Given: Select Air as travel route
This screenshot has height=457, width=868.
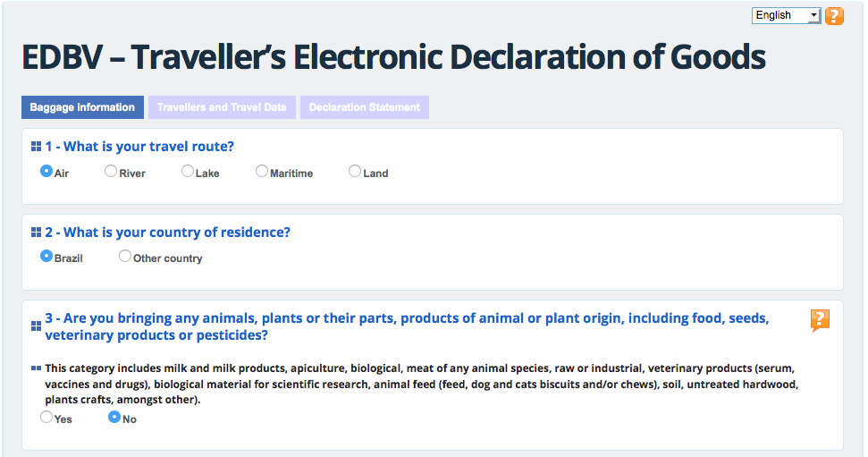Looking at the screenshot, I should coord(46,171).
